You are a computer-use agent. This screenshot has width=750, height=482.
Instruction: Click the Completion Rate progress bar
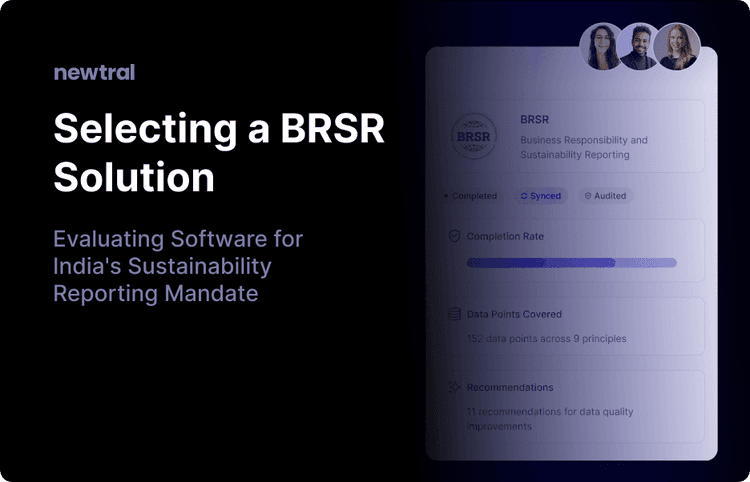(572, 263)
